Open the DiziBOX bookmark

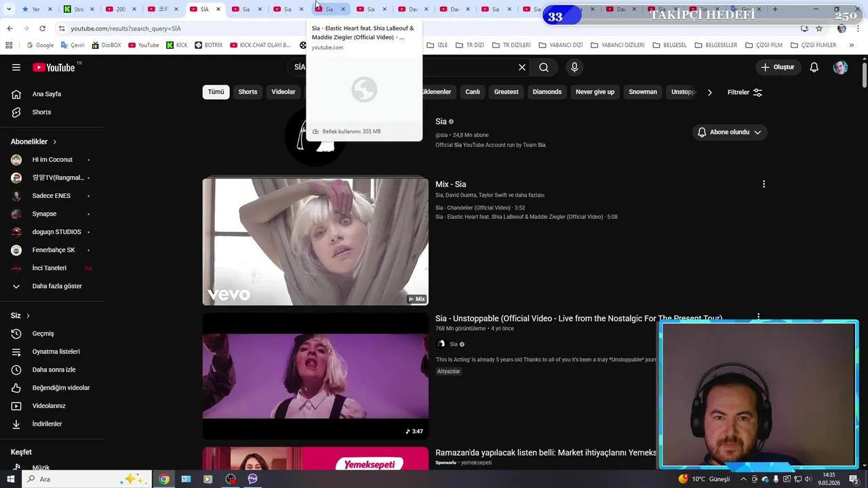tap(106, 45)
